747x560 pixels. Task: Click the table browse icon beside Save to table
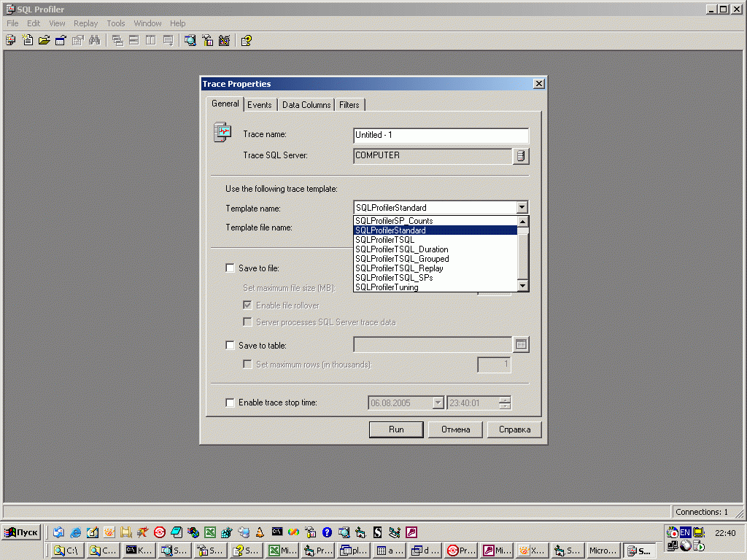(x=521, y=344)
